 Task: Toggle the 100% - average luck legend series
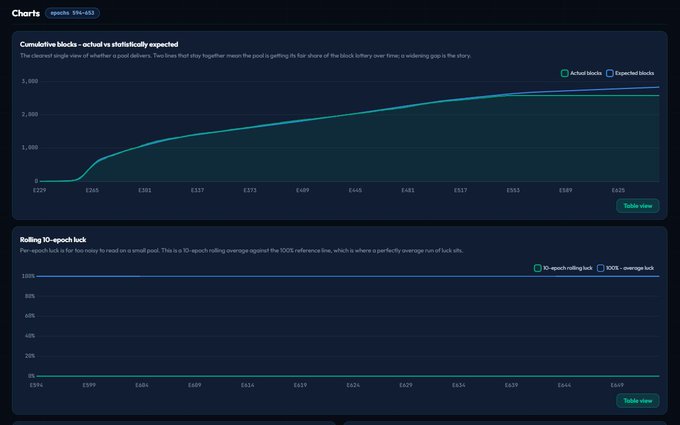pos(625,268)
